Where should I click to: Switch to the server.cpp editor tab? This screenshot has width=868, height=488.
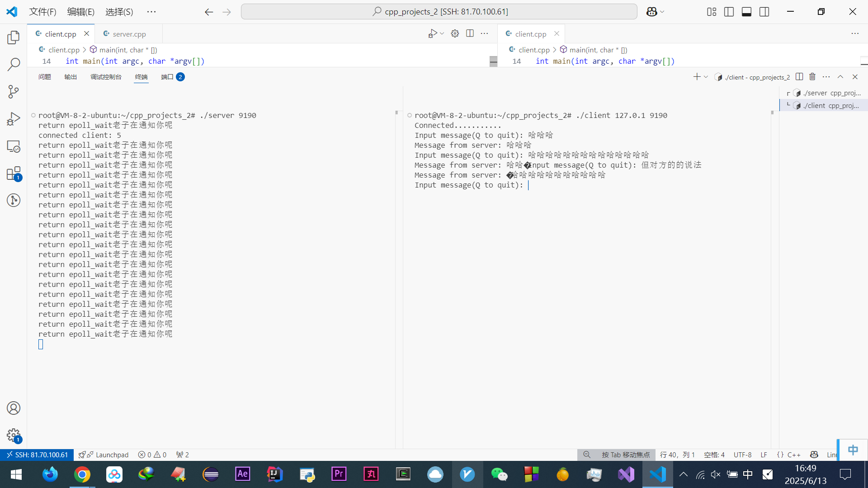pyautogui.click(x=129, y=34)
